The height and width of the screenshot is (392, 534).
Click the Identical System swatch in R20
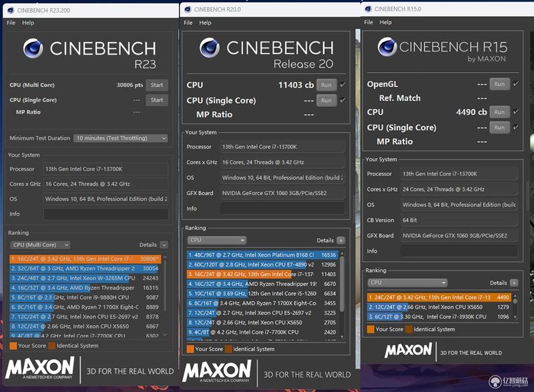(x=228, y=349)
